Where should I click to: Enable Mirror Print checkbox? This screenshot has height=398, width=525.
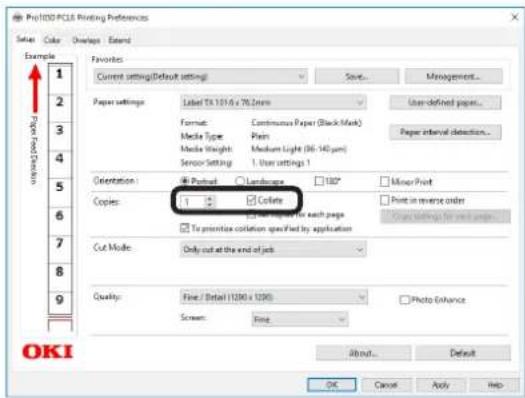tap(385, 182)
